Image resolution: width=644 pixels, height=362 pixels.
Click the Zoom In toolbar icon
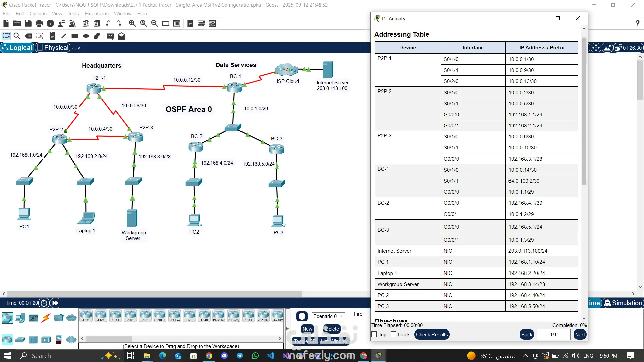pyautogui.click(x=132, y=23)
